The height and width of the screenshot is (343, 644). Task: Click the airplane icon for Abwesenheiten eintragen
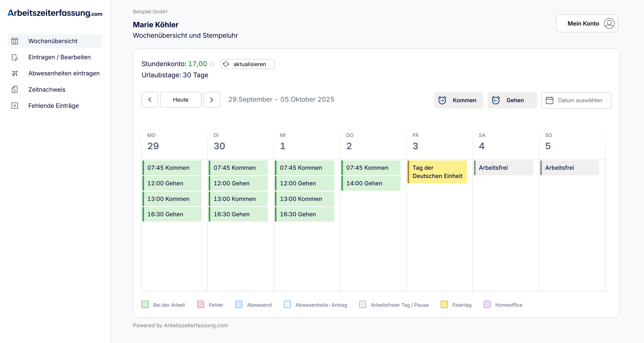15,73
